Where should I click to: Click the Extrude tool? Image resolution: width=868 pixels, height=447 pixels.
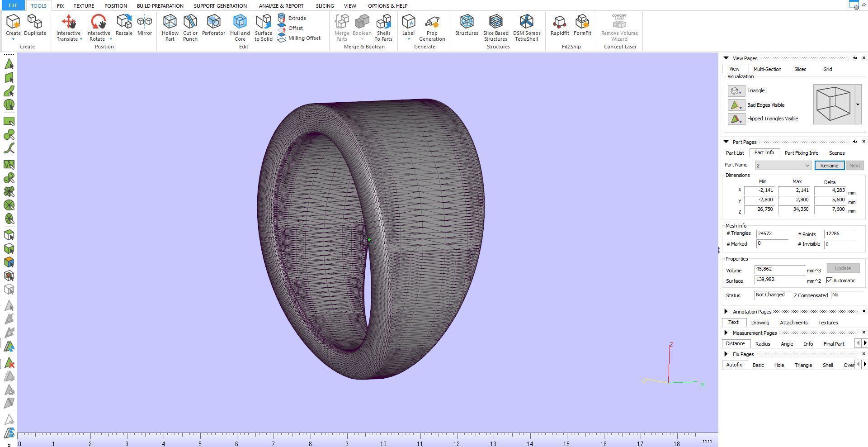click(x=292, y=18)
